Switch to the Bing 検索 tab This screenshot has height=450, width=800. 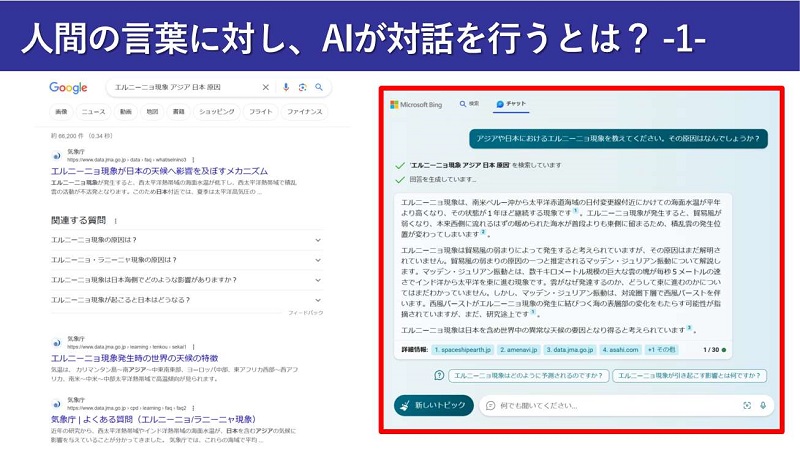[469, 104]
